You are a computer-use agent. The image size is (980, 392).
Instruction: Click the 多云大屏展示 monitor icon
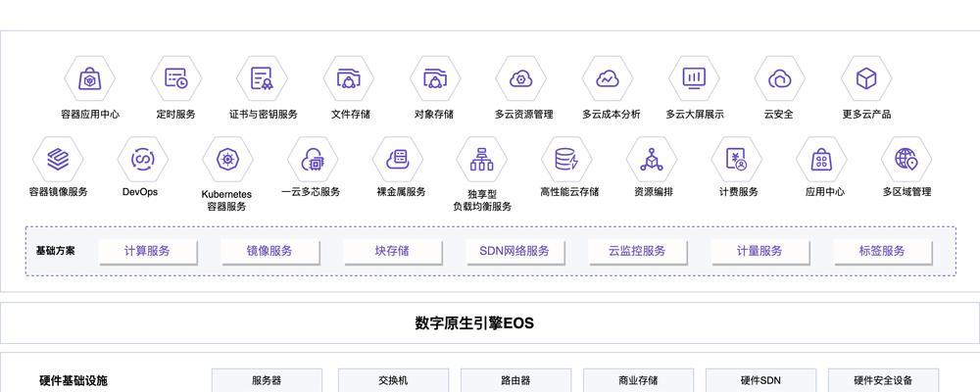(694, 78)
